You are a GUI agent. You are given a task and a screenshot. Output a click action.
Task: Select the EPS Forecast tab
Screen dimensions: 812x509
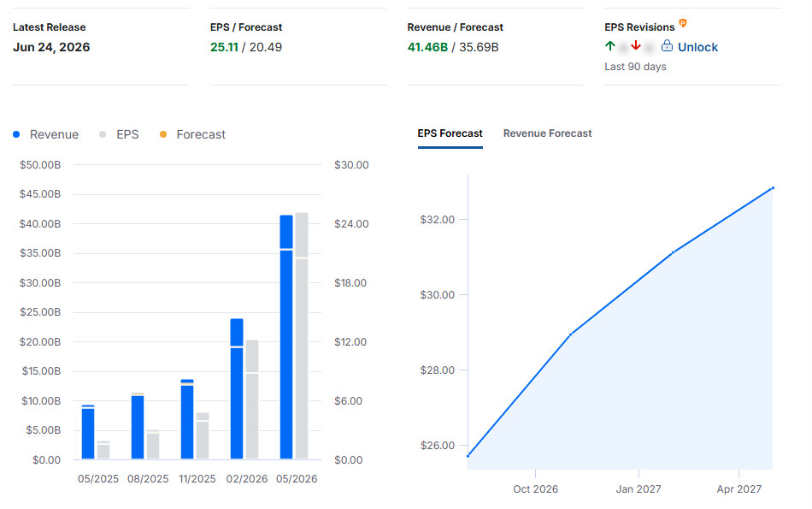pyautogui.click(x=450, y=133)
